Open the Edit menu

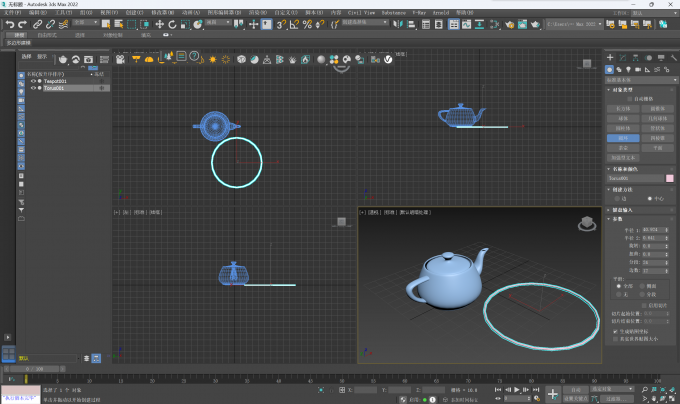click(x=37, y=13)
